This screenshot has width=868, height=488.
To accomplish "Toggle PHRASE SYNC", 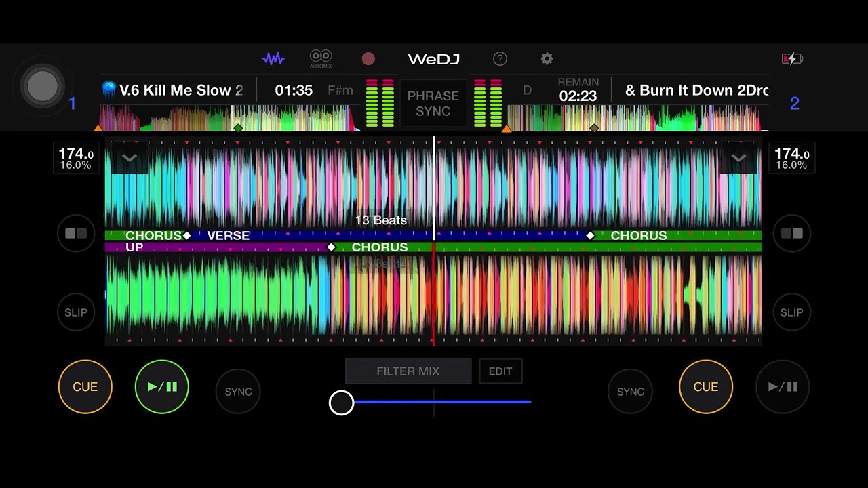I will click(433, 104).
